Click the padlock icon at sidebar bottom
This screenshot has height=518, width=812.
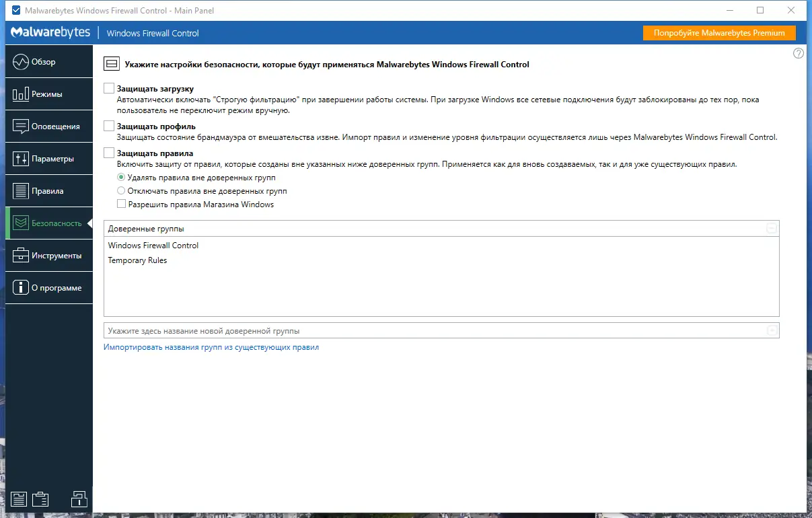point(79,498)
